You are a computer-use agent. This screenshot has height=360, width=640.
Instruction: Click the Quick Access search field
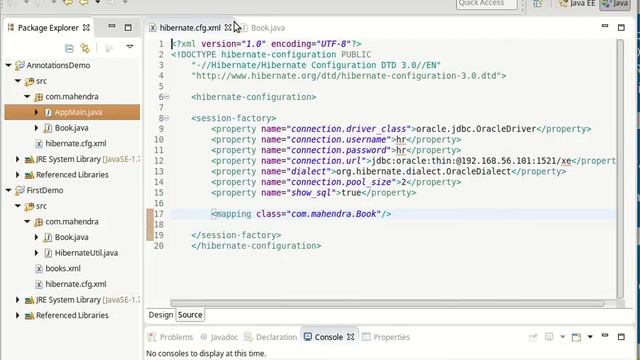click(486, 4)
